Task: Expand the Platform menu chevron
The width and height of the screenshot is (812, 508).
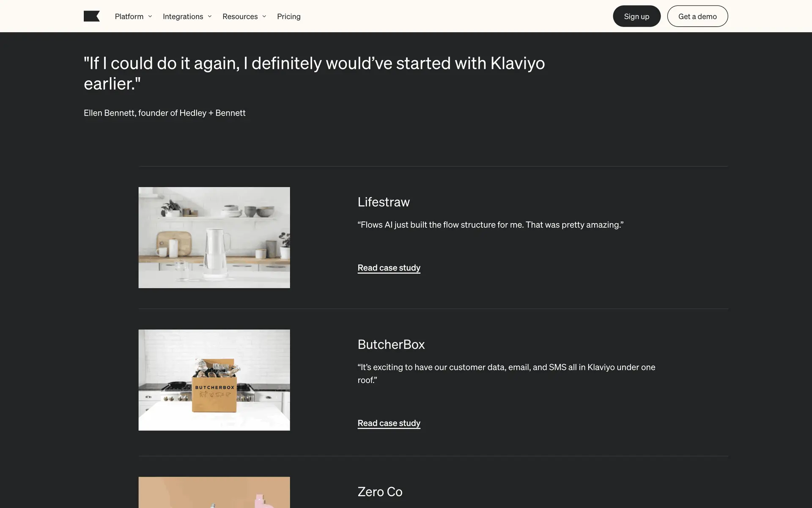Action: tap(150, 17)
